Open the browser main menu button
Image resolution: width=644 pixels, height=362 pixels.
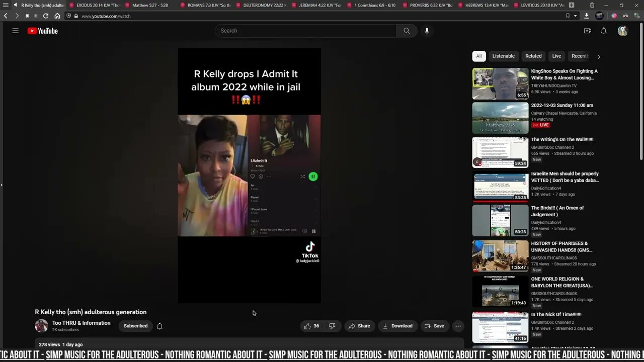(x=6, y=5)
